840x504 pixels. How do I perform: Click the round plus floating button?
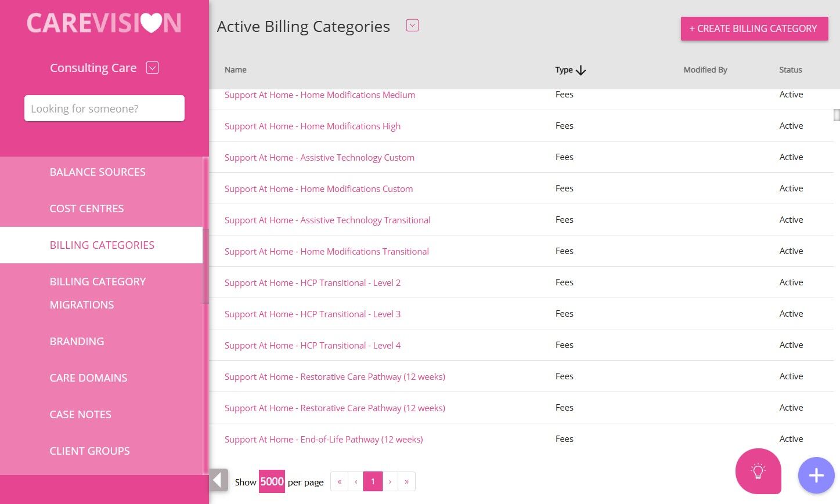pos(816,476)
